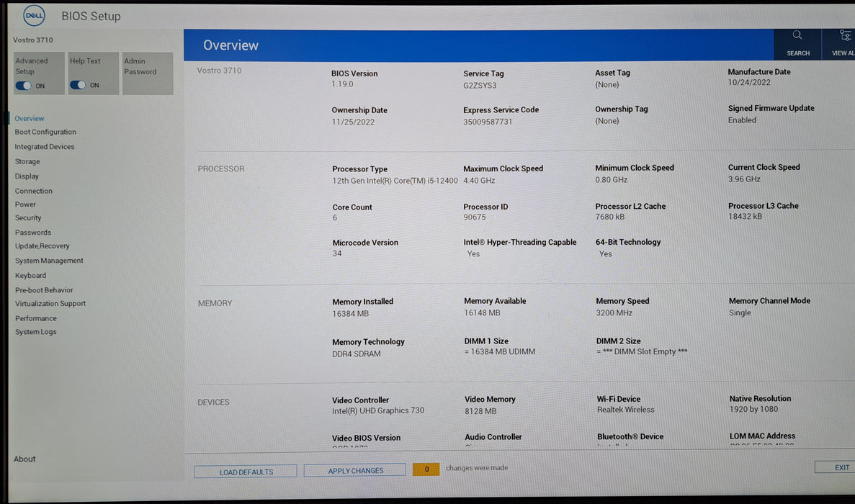Click Maximum Clock Speed 4.40 GHz
Image resolution: width=855 pixels, height=504 pixels.
tap(479, 180)
